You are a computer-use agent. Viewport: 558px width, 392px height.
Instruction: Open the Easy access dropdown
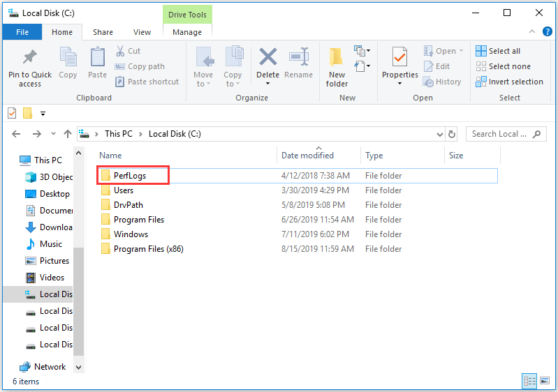click(362, 66)
